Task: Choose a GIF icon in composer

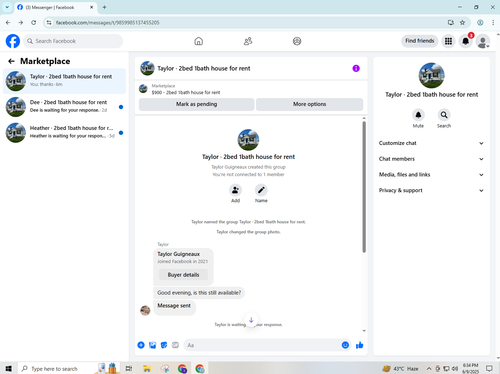Action: pos(175,345)
